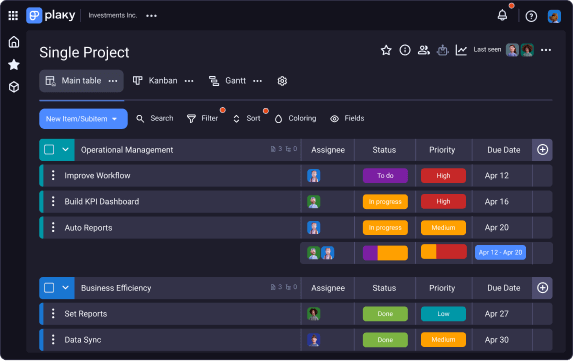The width and height of the screenshot is (573, 361).
Task: Open the apps grid menu
Action: (13, 15)
